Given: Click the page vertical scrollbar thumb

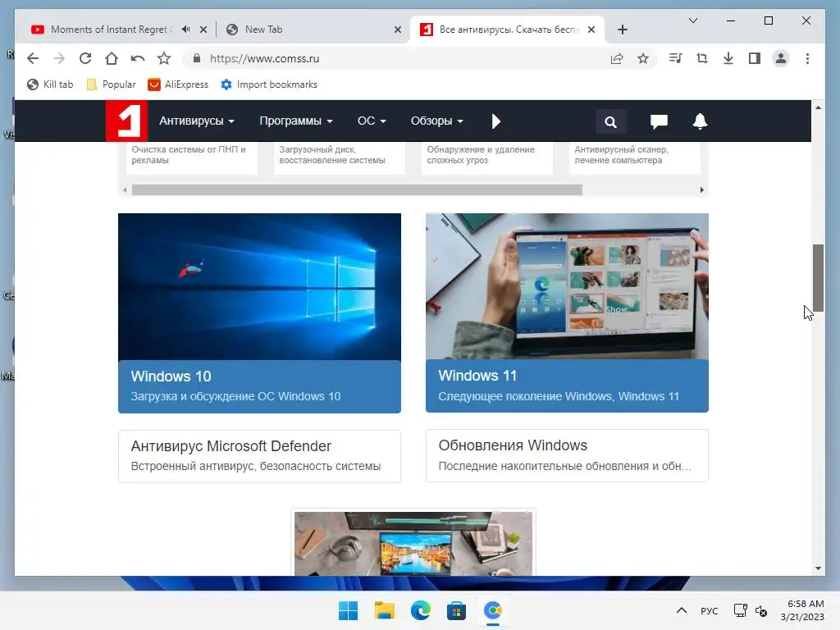Looking at the screenshot, I should [x=818, y=277].
